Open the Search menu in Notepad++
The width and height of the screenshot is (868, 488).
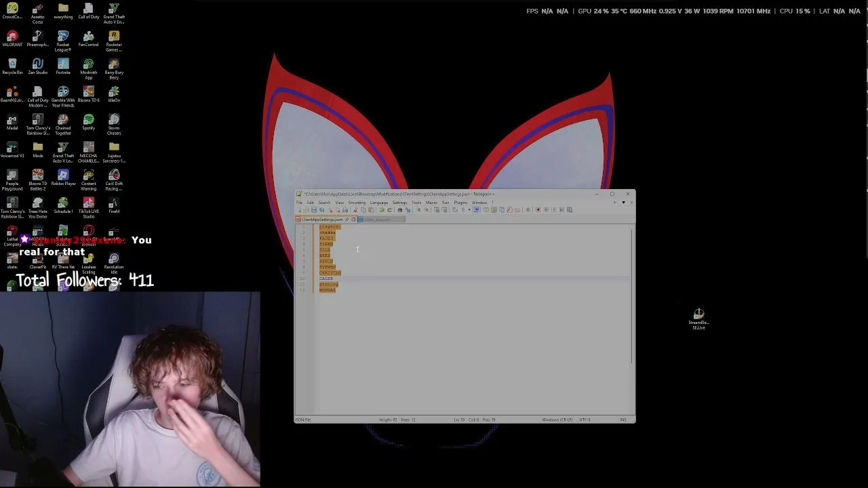pos(324,203)
